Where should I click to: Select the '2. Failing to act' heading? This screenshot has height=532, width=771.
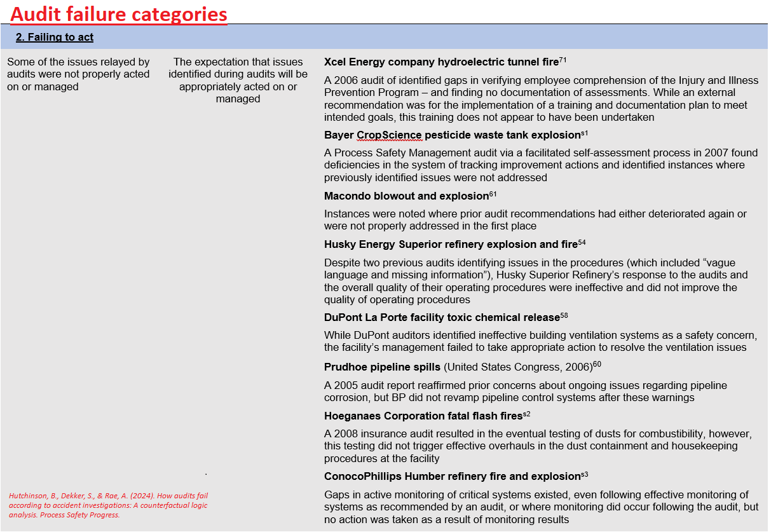point(55,37)
